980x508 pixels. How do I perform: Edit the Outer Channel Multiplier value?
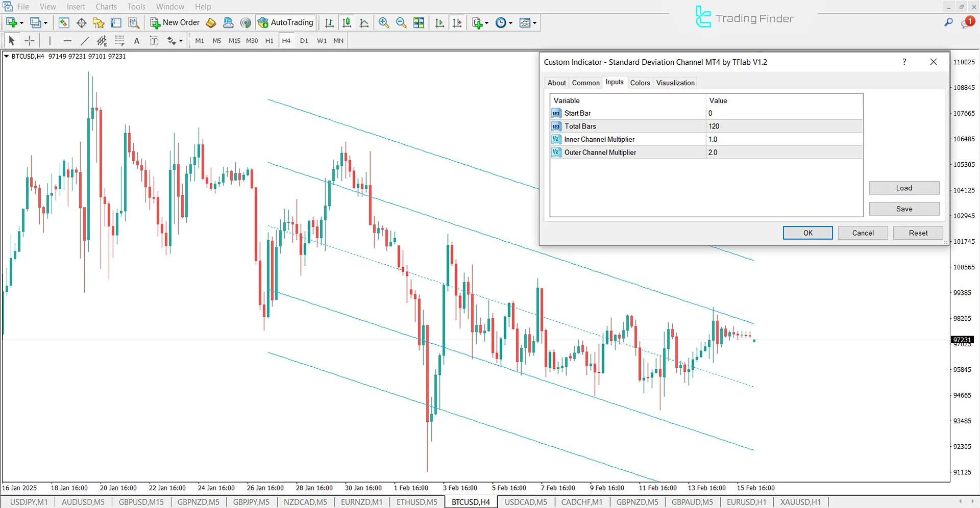740,152
